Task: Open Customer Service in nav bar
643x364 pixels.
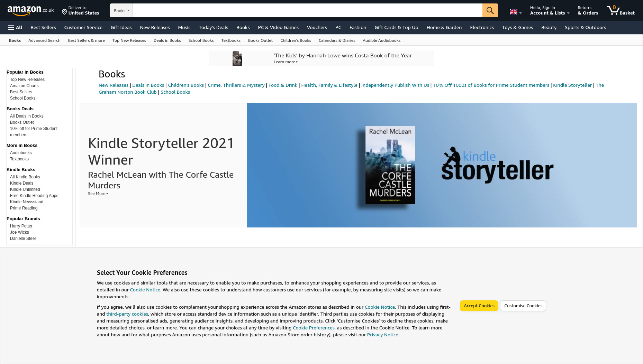Action: pos(83,27)
